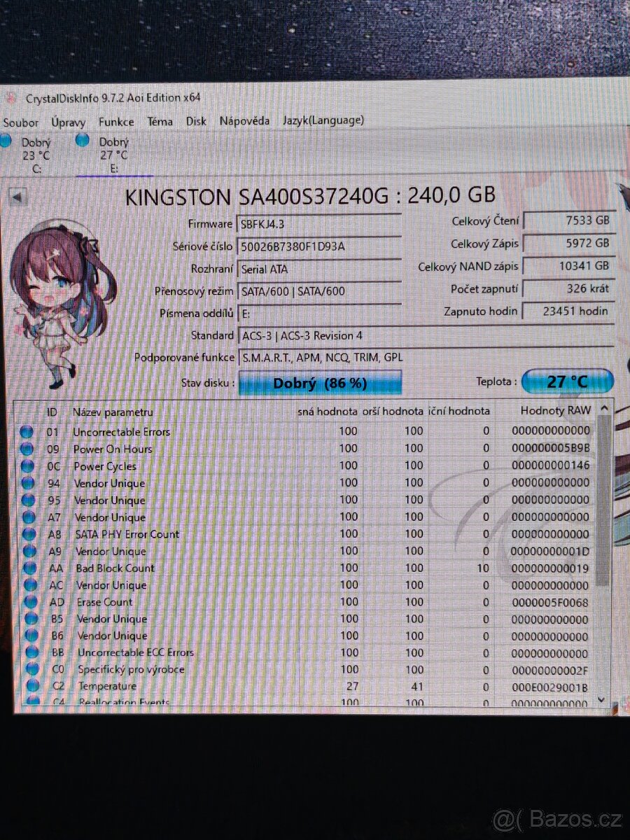Open the Funkce menu
Viewport: 630px width, 840px height.
[116, 122]
